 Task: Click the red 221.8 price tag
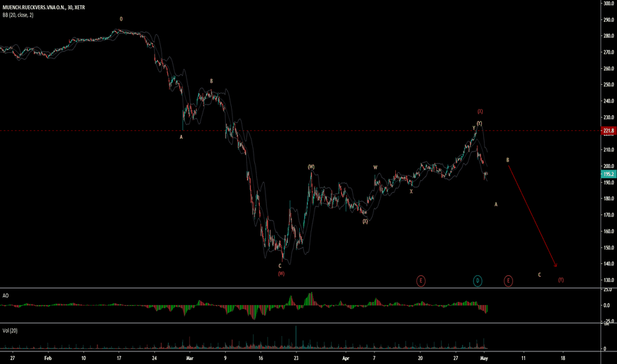pyautogui.click(x=608, y=130)
